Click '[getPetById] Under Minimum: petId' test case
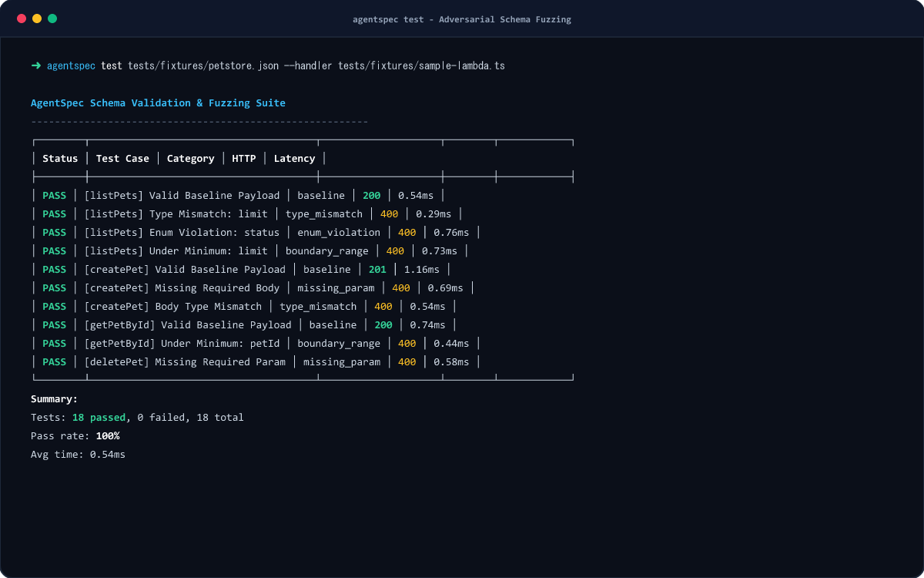Viewport: 924px width, 578px height. pyautogui.click(x=182, y=344)
